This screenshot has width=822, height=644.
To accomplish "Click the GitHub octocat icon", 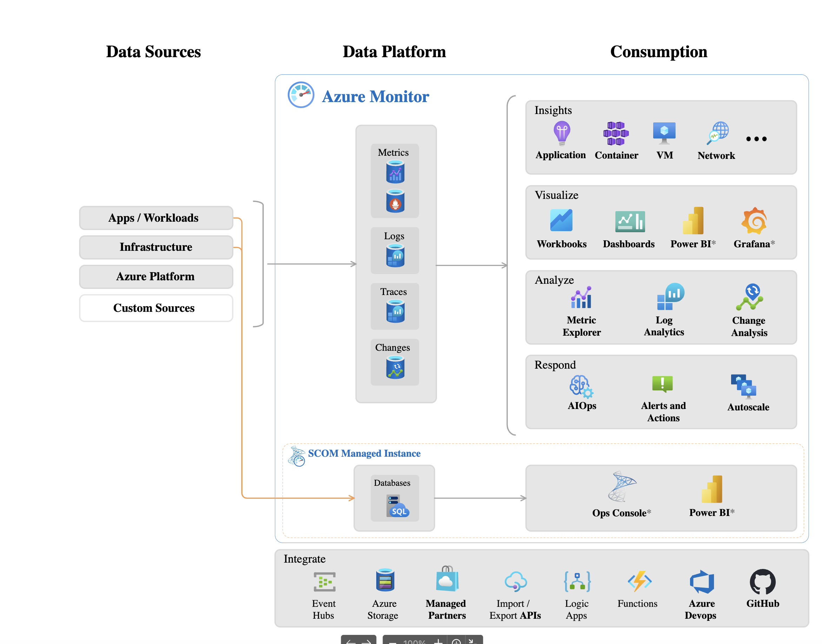I will click(762, 582).
